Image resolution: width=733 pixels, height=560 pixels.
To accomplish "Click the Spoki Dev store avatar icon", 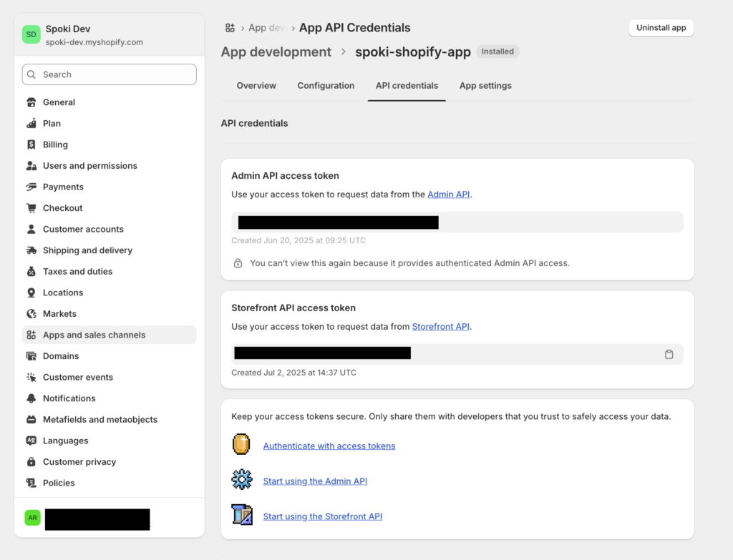I will 31,34.
